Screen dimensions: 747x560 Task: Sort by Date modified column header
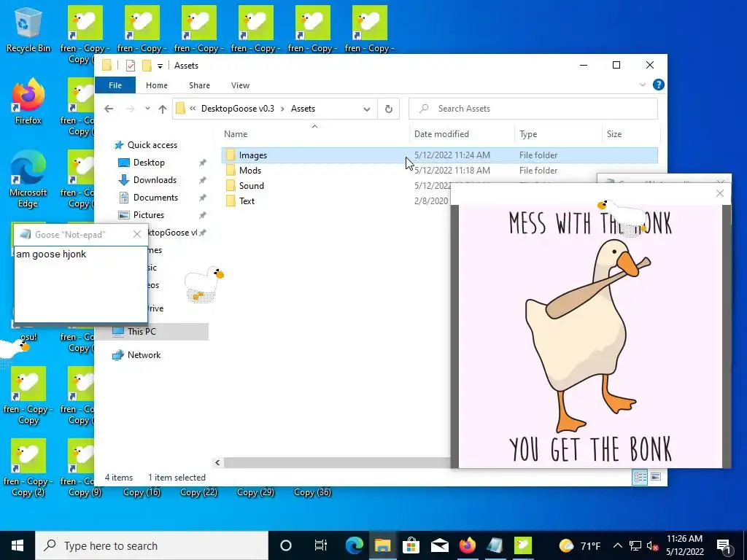pyautogui.click(x=462, y=134)
